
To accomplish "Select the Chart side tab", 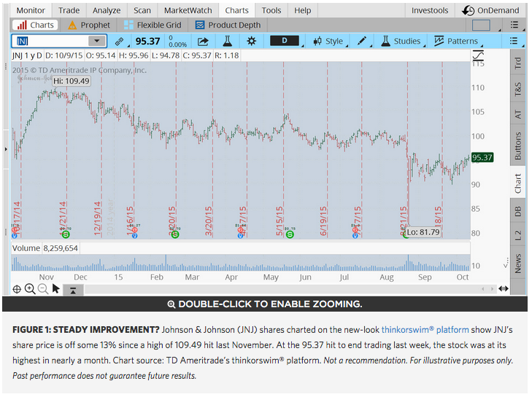I will [517, 183].
